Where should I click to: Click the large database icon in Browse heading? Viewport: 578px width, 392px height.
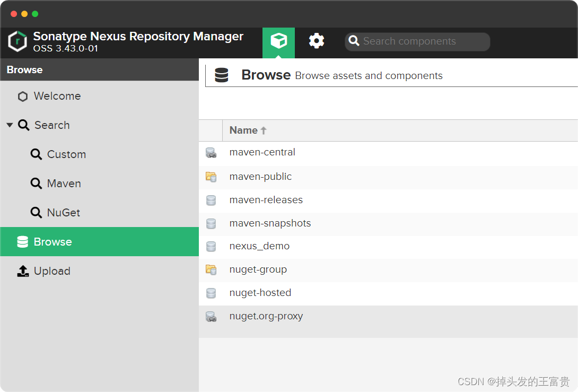(222, 75)
